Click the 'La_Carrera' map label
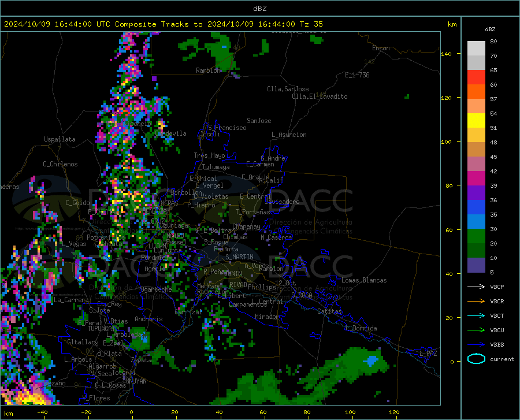The image size is (520, 420). pos(71,300)
